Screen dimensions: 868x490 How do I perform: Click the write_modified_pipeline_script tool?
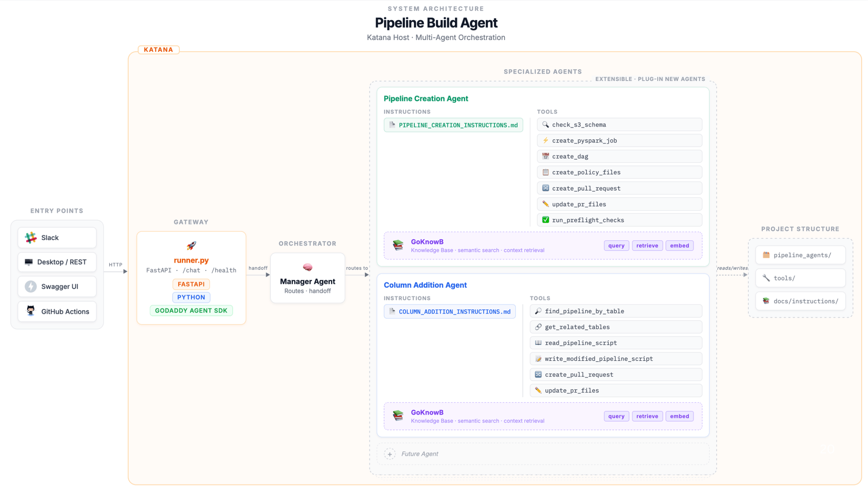coord(616,358)
